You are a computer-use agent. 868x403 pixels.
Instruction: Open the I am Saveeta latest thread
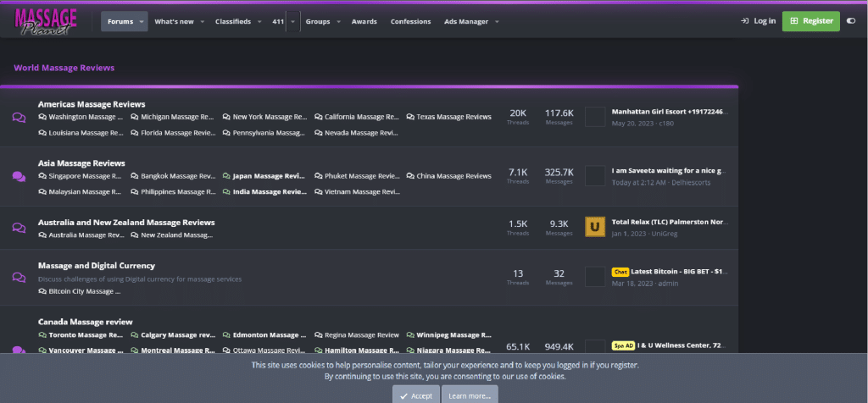670,171
